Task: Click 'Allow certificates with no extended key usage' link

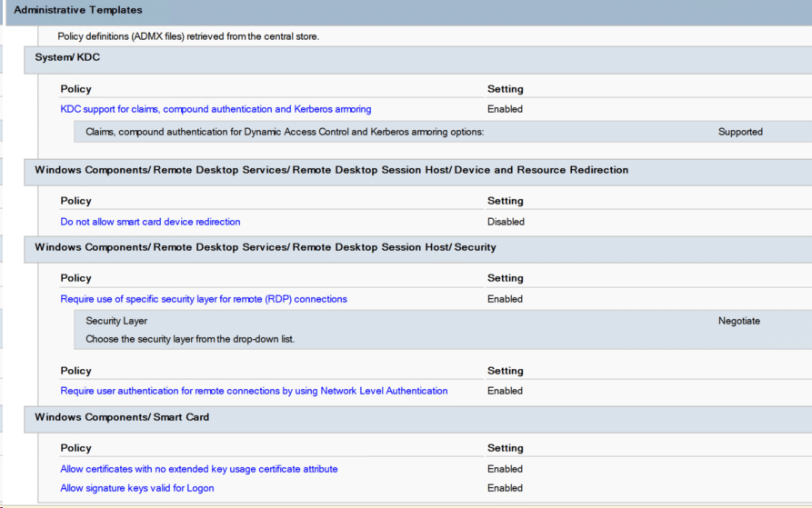Action: click(x=199, y=469)
